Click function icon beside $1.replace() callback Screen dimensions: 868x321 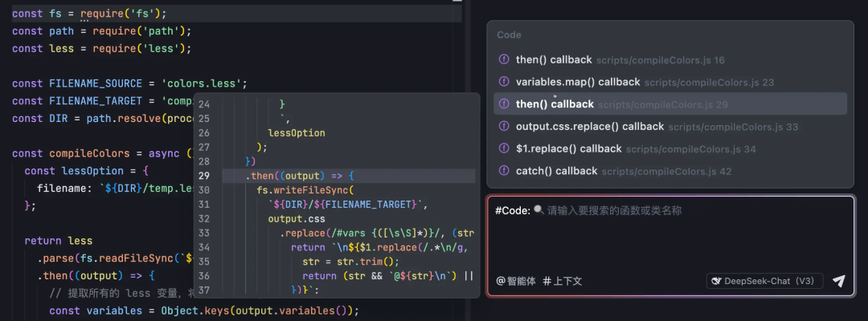[504, 148]
